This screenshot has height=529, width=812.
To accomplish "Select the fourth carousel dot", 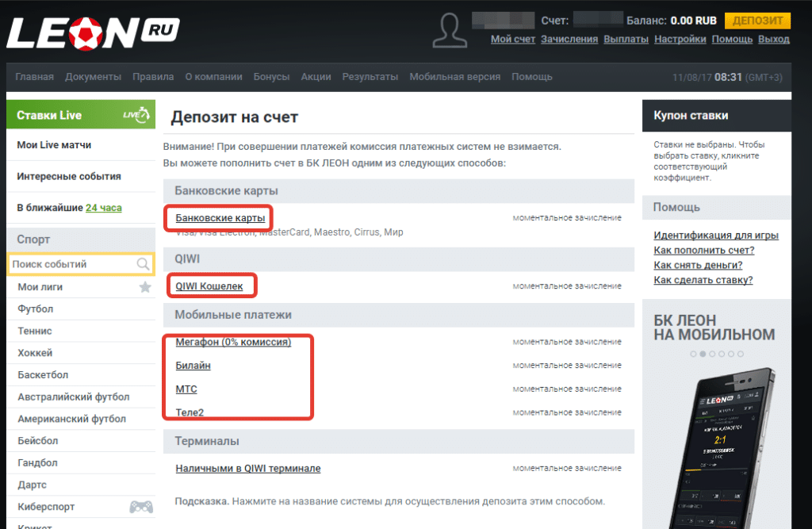I will pyautogui.click(x=722, y=354).
